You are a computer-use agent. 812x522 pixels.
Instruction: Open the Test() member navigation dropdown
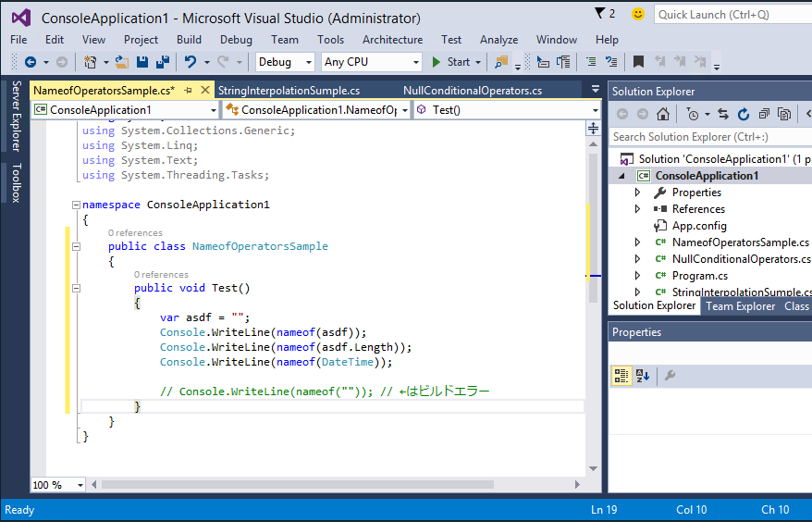(x=595, y=110)
